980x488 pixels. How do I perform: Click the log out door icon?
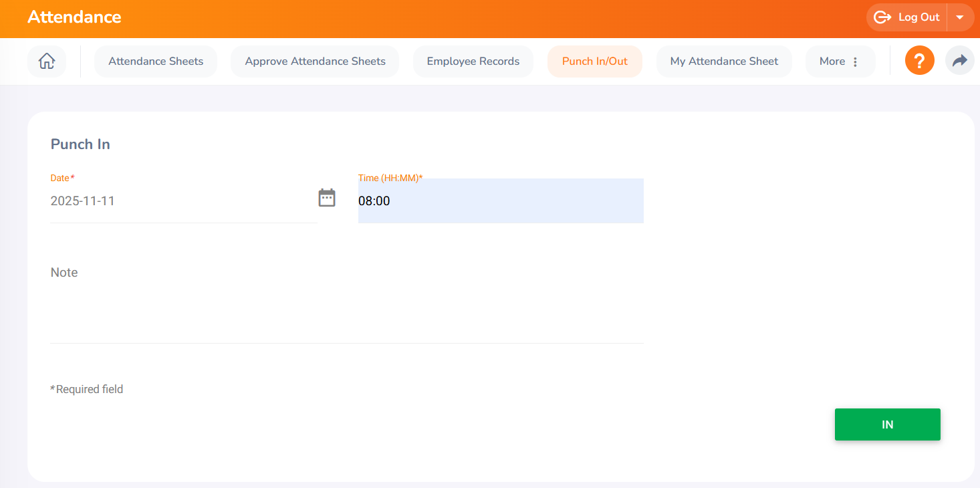pyautogui.click(x=882, y=17)
